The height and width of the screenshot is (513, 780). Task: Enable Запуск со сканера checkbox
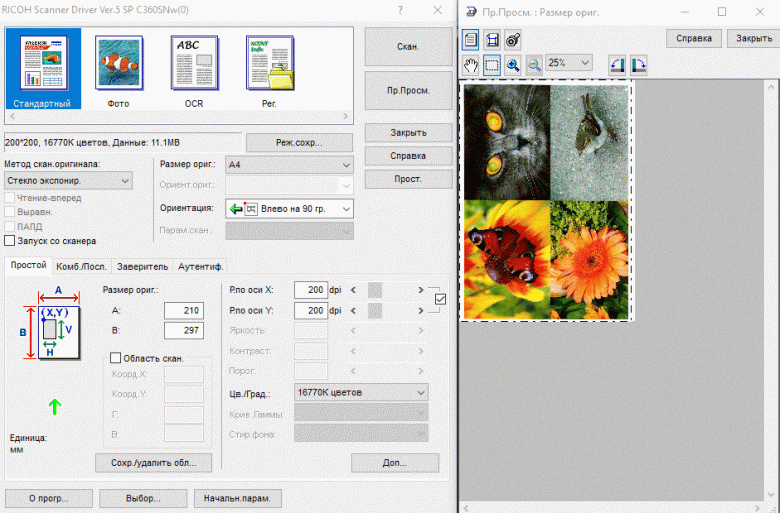tap(9, 241)
